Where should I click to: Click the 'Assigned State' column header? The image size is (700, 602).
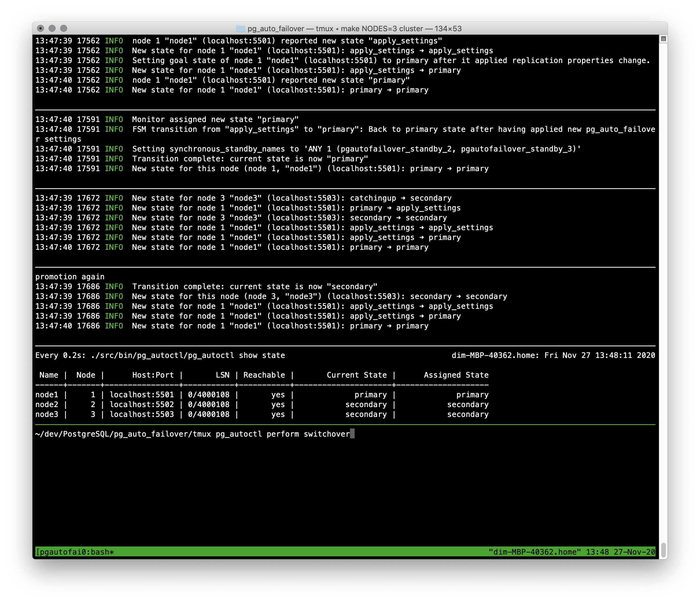pos(456,375)
